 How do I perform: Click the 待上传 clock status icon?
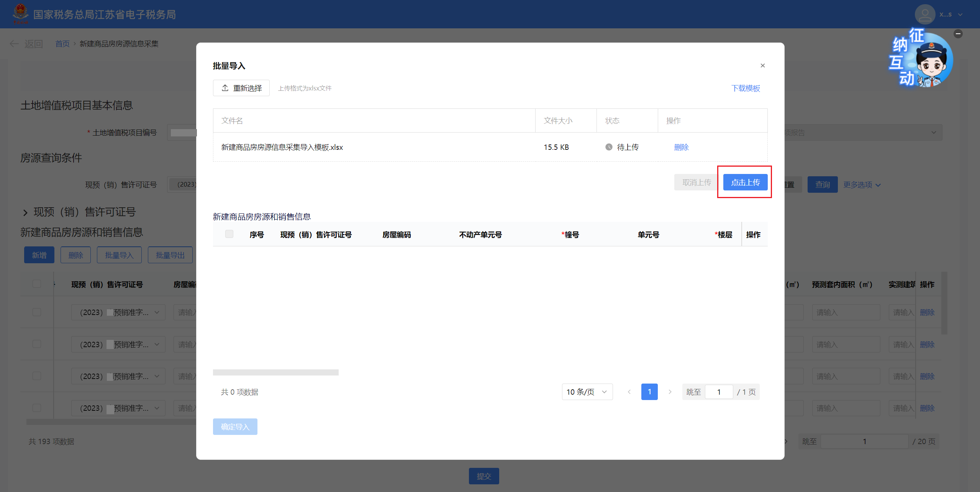[609, 147]
